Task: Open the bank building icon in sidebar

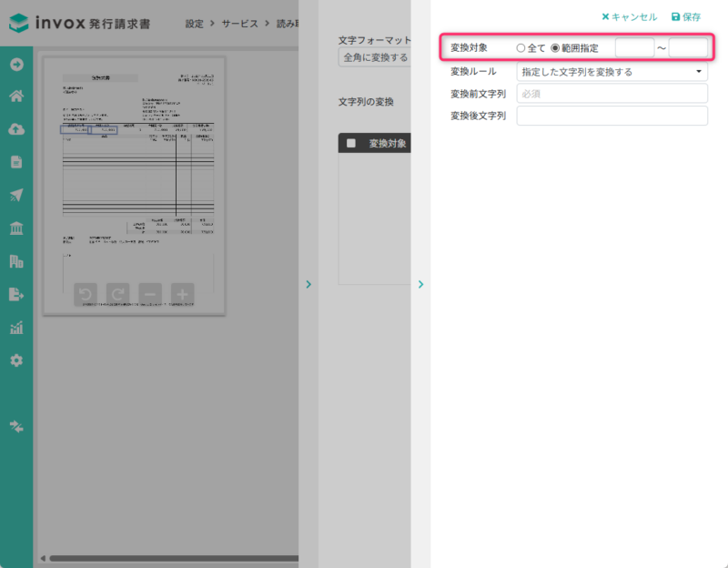Action: click(16, 228)
